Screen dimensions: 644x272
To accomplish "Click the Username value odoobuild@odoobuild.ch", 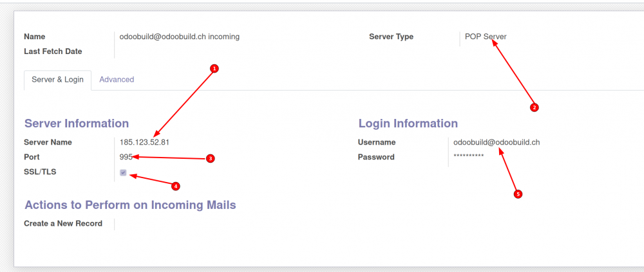I will [496, 142].
